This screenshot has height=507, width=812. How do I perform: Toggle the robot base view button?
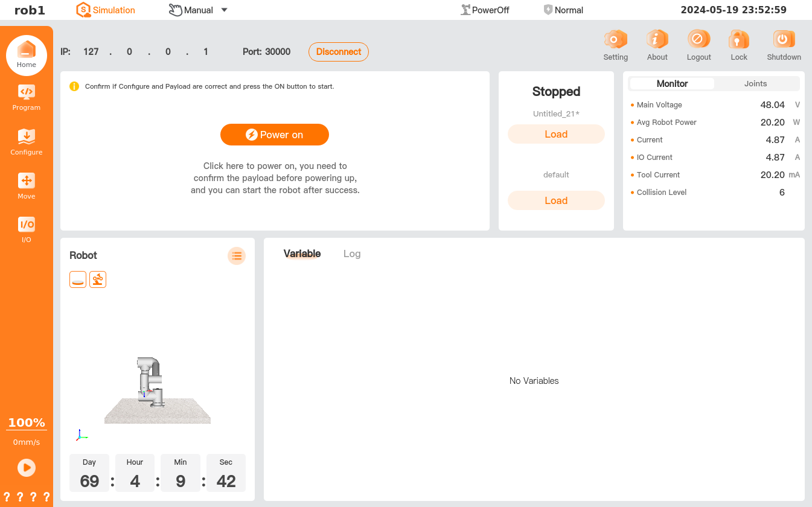click(78, 279)
